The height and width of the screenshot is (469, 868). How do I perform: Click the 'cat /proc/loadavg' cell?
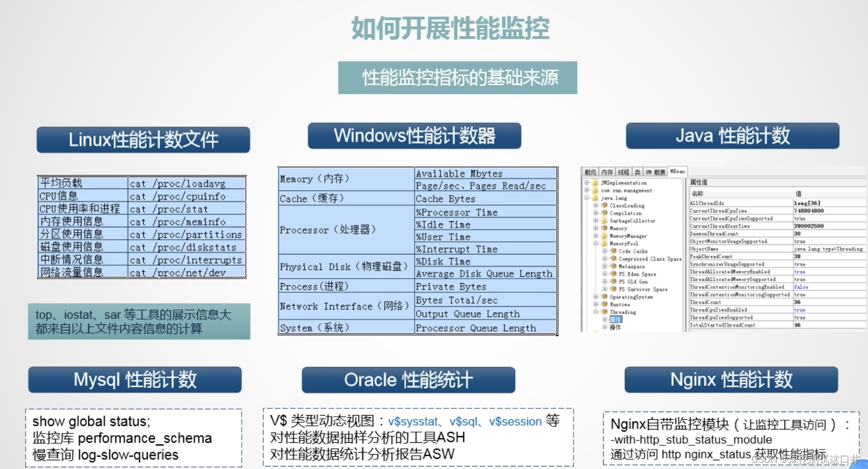pos(187,183)
